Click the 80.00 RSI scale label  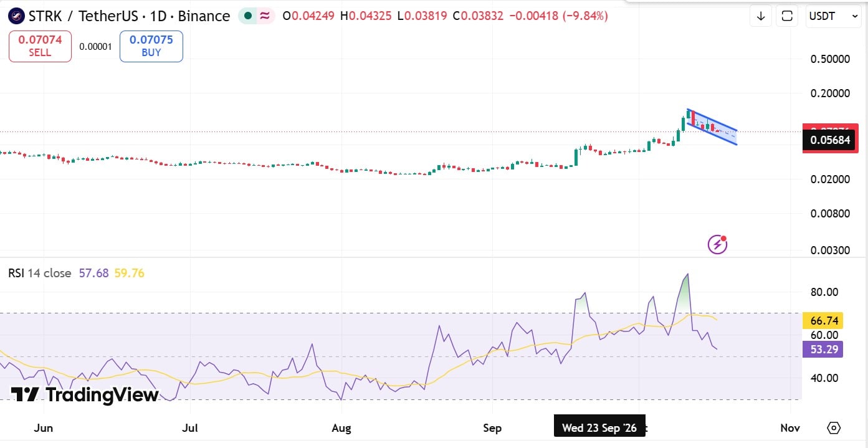click(x=824, y=292)
